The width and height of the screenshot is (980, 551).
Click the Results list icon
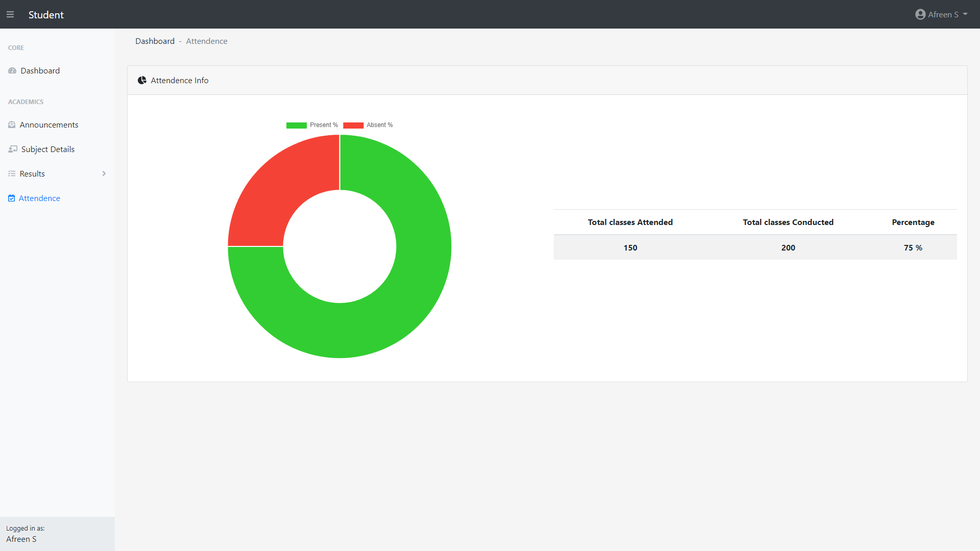click(x=12, y=174)
